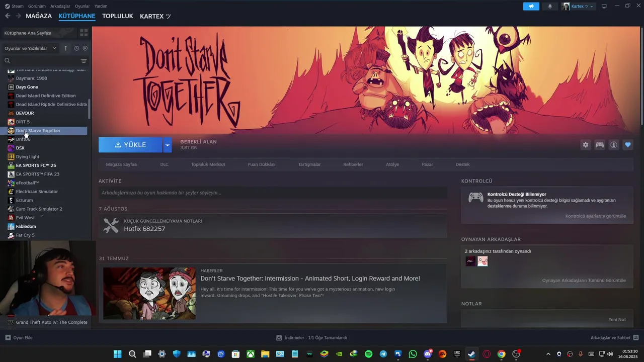This screenshot has height=362, width=644.
Task: Open the DLC tab
Action: [x=164, y=164]
